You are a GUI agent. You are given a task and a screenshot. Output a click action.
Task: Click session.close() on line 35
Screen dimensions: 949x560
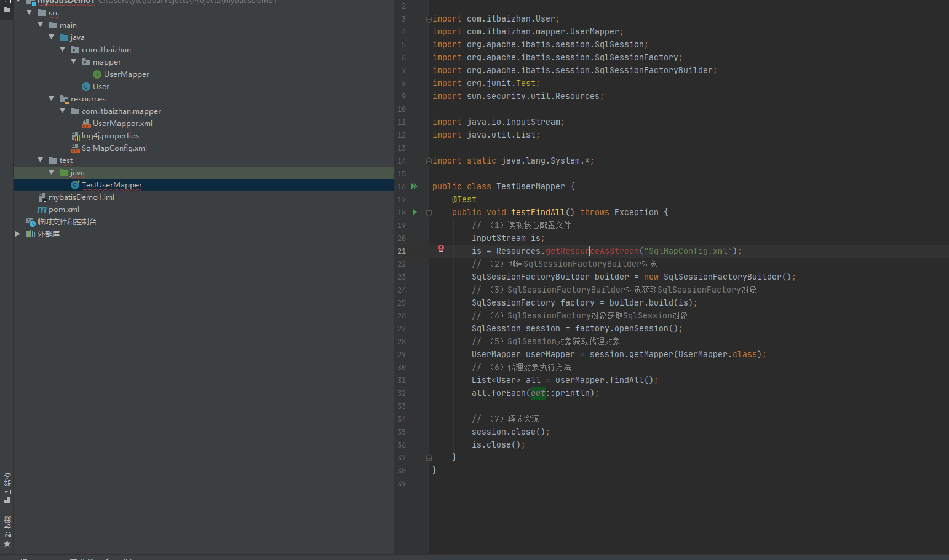pyautogui.click(x=511, y=432)
